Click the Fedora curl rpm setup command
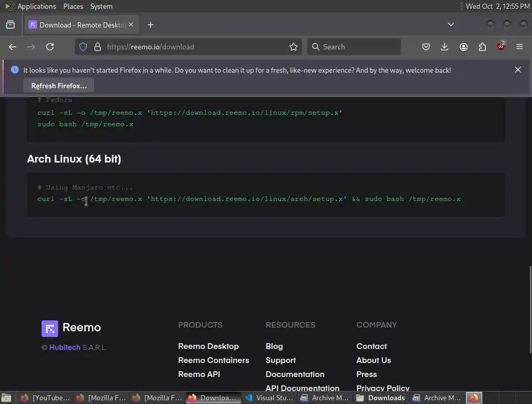The width and height of the screenshot is (532, 404). click(190, 113)
